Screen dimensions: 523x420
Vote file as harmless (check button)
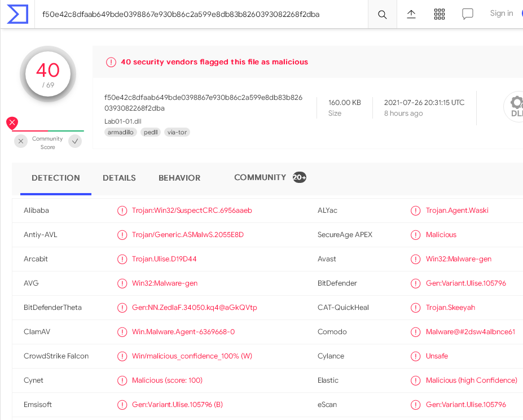pos(75,141)
